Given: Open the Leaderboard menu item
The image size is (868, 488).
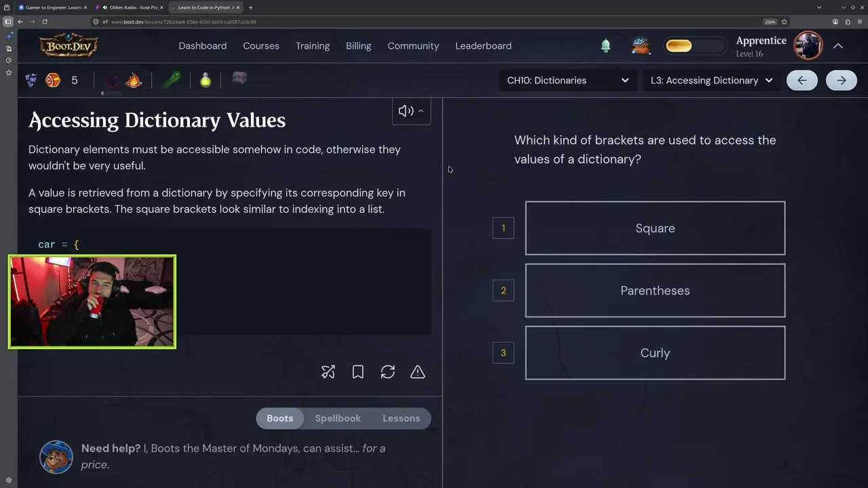Looking at the screenshot, I should 484,46.
